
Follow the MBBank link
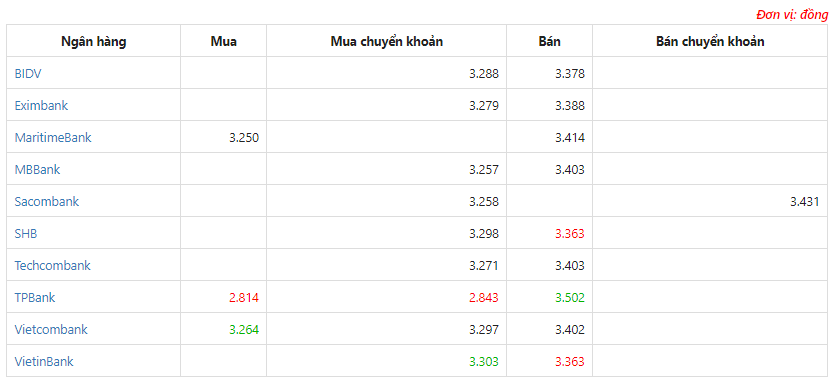37,169
